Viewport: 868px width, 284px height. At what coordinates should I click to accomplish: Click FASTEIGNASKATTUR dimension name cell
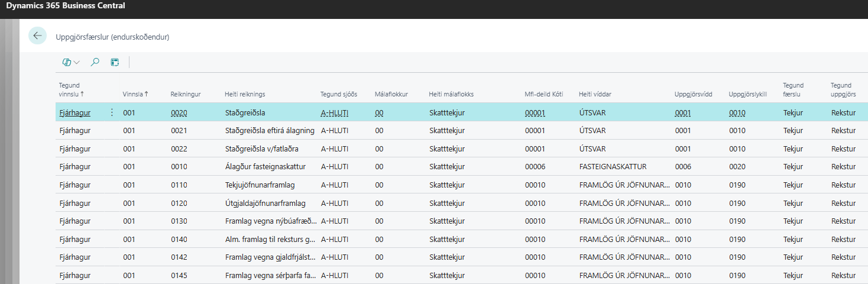pyautogui.click(x=613, y=167)
